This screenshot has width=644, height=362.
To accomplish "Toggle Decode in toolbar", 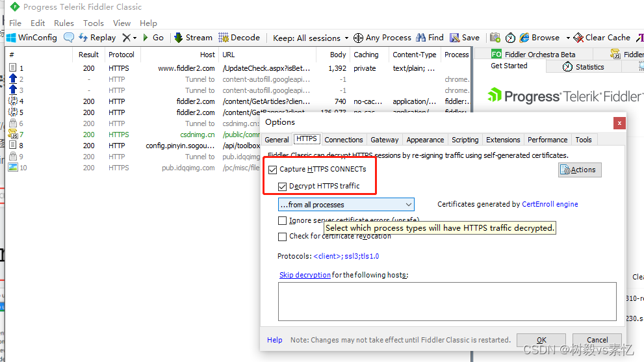I will pyautogui.click(x=239, y=38).
